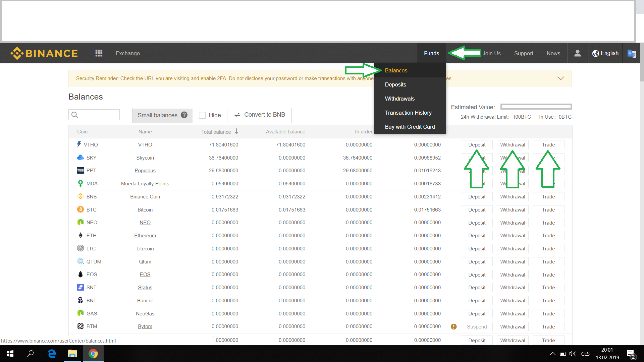Open the News link
This screenshot has height=362, width=644.
[553, 53]
